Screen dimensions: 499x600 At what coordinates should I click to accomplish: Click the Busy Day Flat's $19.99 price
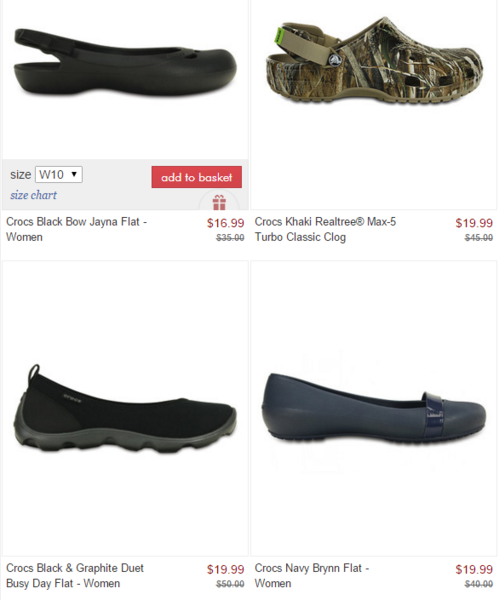[x=225, y=569]
